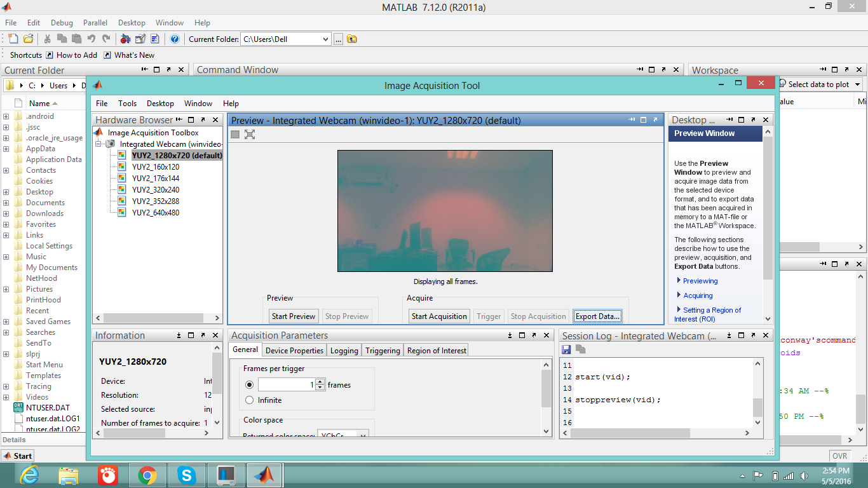Image resolution: width=868 pixels, height=488 pixels.
Task: Click full-size preview icon in Preview toolbar
Action: coord(250,134)
